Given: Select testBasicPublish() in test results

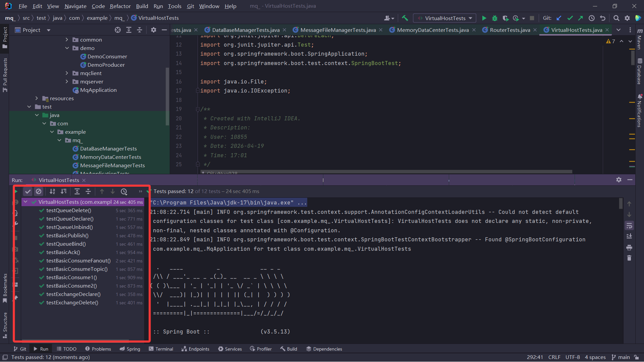Looking at the screenshot, I should (67, 236).
